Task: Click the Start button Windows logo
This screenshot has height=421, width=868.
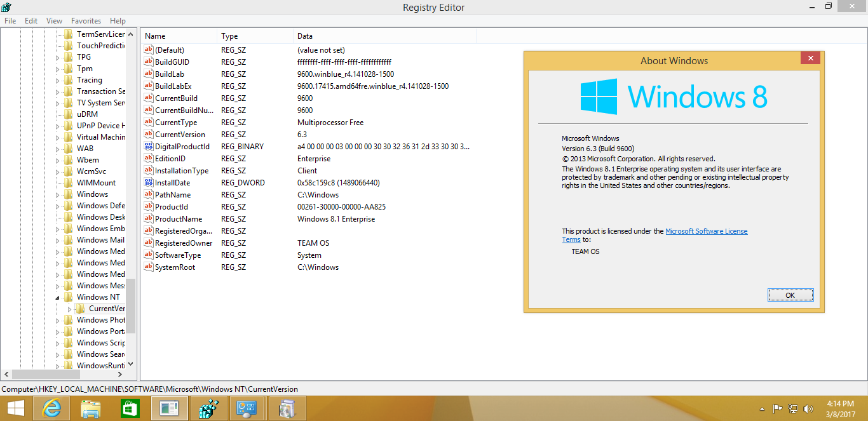Action: pyautogui.click(x=16, y=408)
